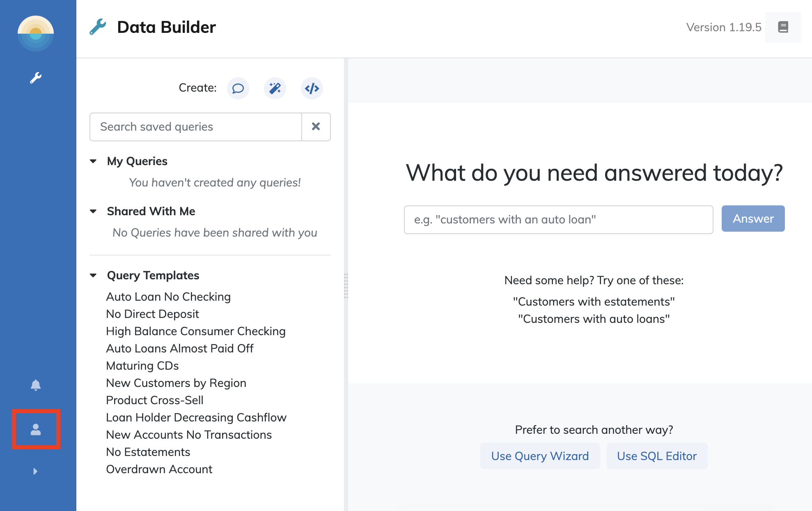
Task: Focus the Search saved queries field
Action: click(x=196, y=127)
